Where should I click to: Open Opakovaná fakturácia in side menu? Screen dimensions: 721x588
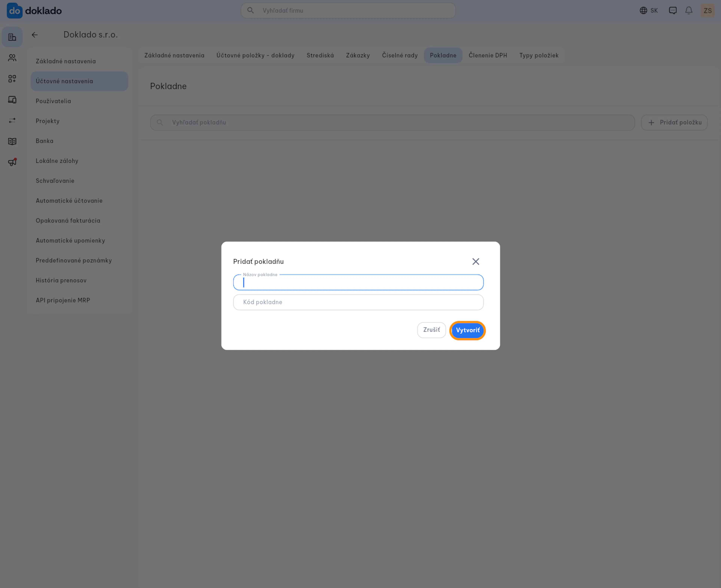tap(79, 221)
